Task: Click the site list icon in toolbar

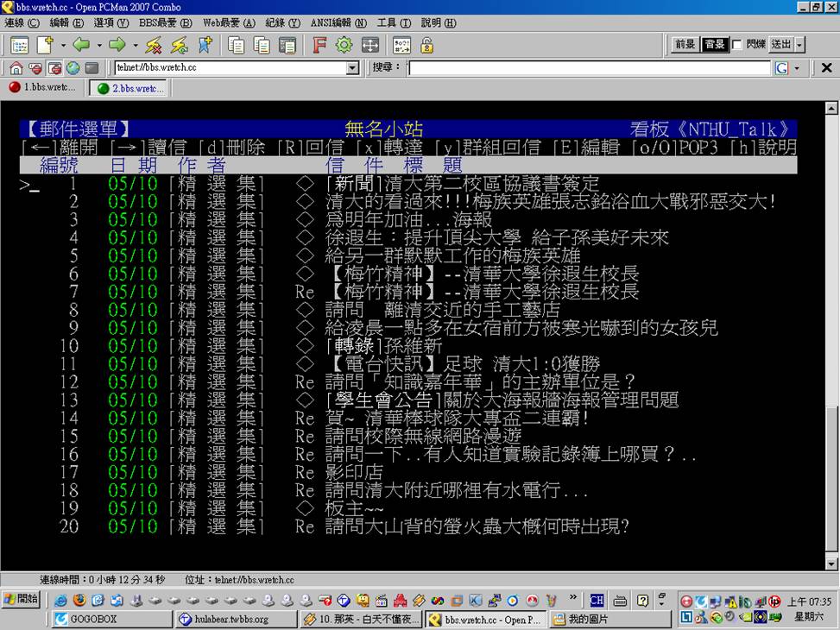Action: [x=19, y=45]
